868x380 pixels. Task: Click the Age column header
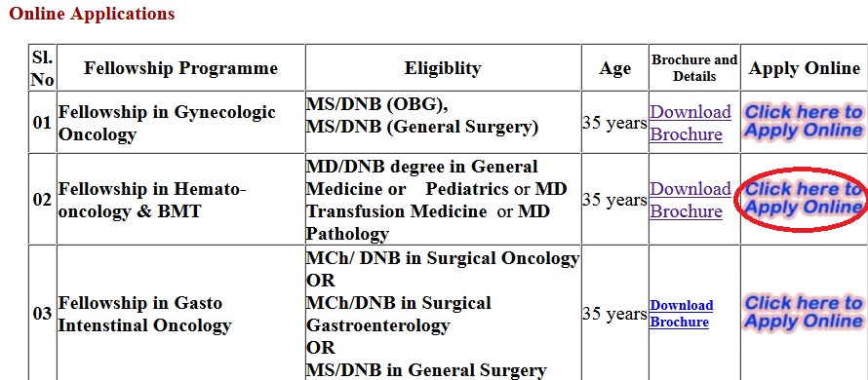coord(615,68)
